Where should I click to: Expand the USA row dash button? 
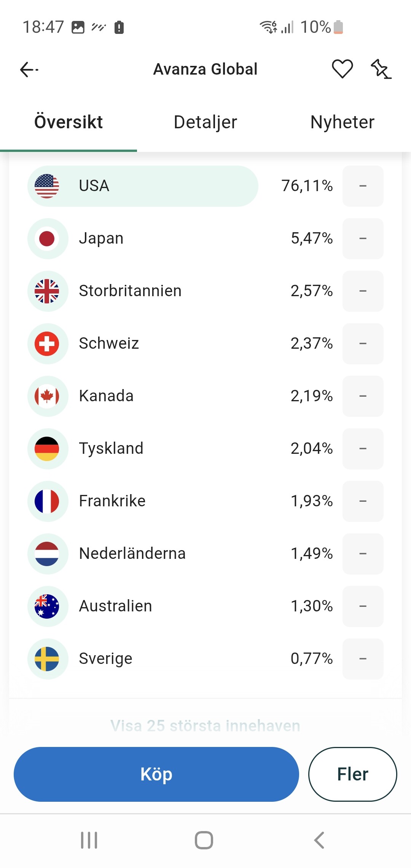click(x=363, y=186)
